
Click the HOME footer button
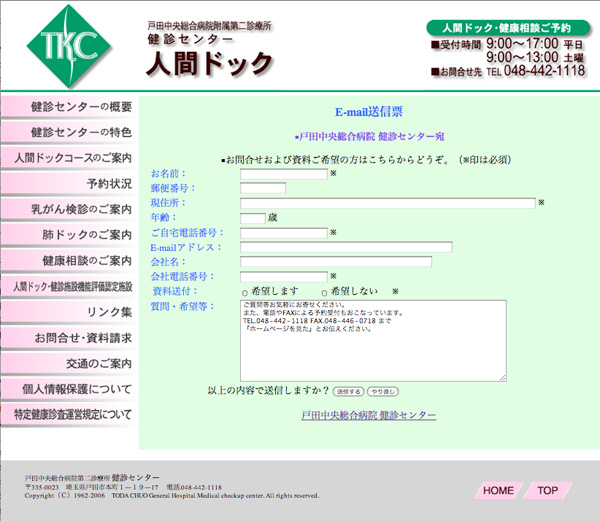(499, 490)
